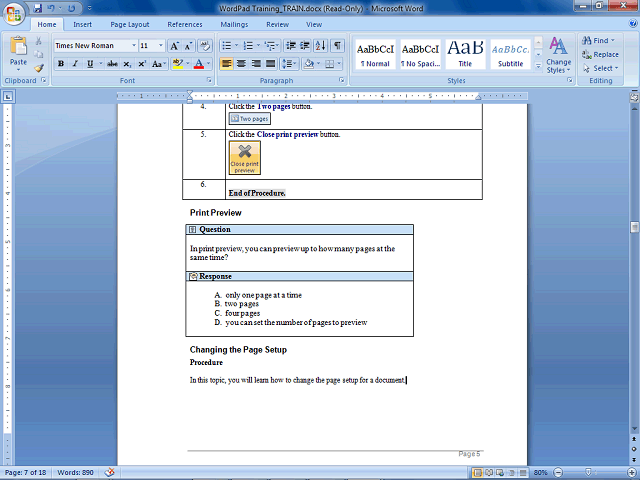Open highlight color dropdown arrow

[x=188, y=64]
